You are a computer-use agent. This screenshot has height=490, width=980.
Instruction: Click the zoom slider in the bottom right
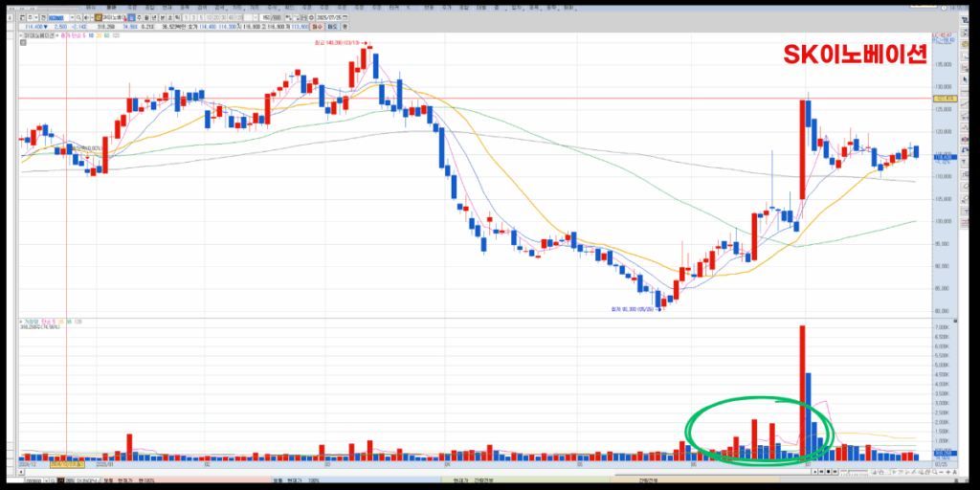(854, 472)
